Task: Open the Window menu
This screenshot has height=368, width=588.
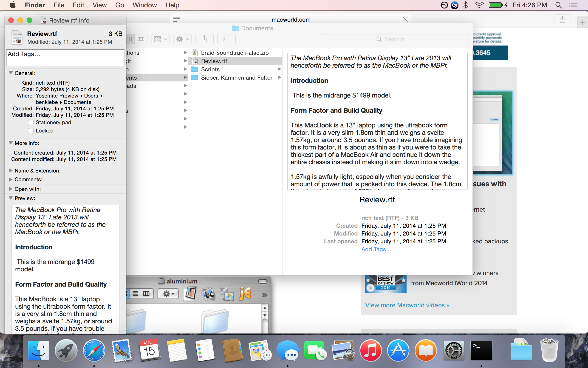Action: coord(144,5)
